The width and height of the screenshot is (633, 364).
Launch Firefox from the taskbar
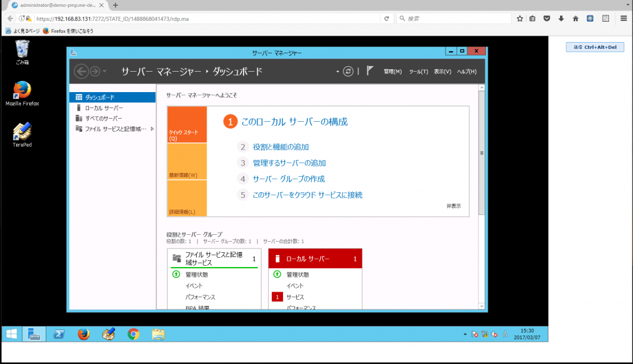[83, 334]
